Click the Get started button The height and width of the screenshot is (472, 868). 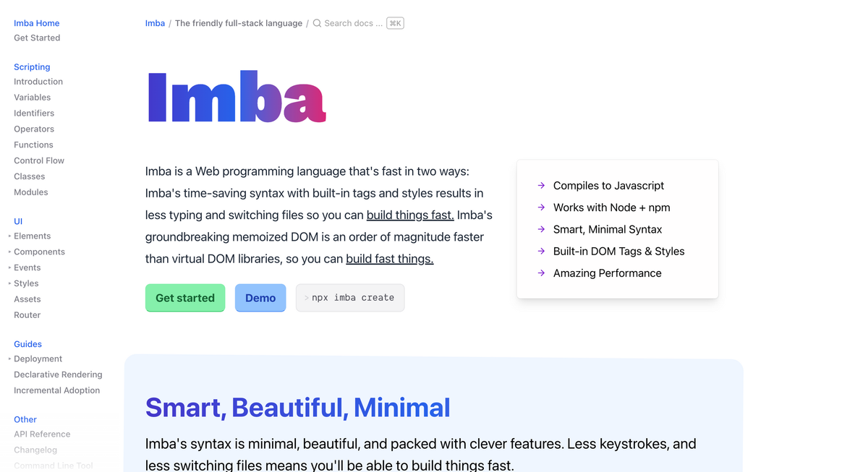tap(184, 298)
